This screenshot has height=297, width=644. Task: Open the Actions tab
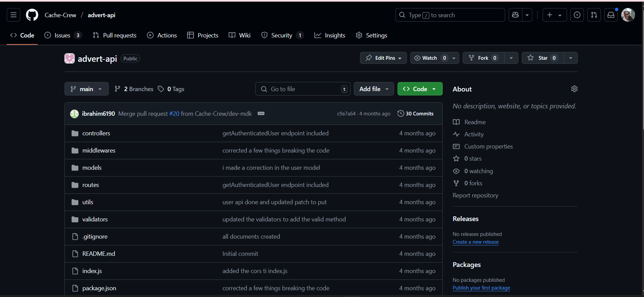[x=162, y=35]
